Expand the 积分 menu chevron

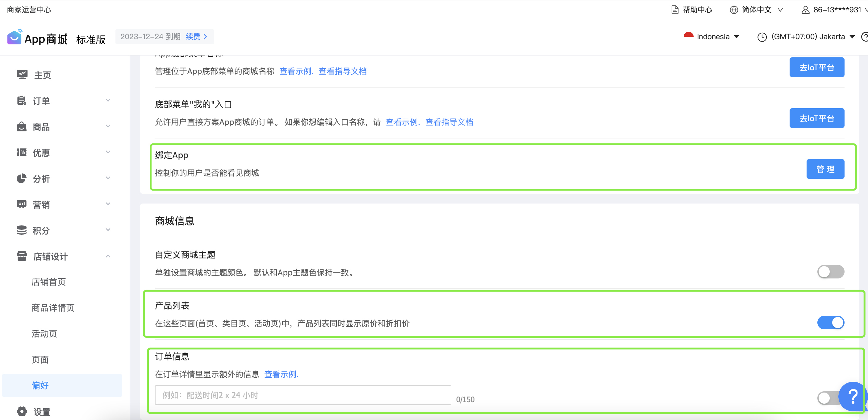click(x=108, y=229)
